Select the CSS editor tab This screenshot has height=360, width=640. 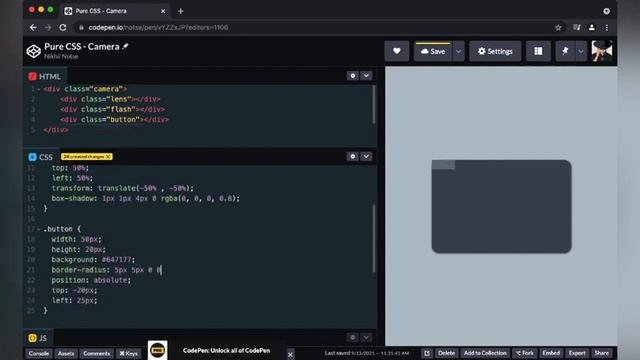tap(40, 157)
